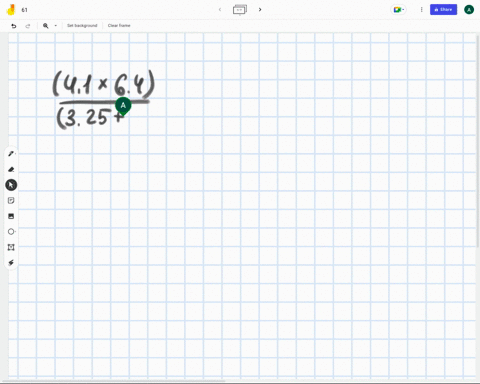480x384 pixels.
Task: Insert an image from sidebar
Action: 11,216
